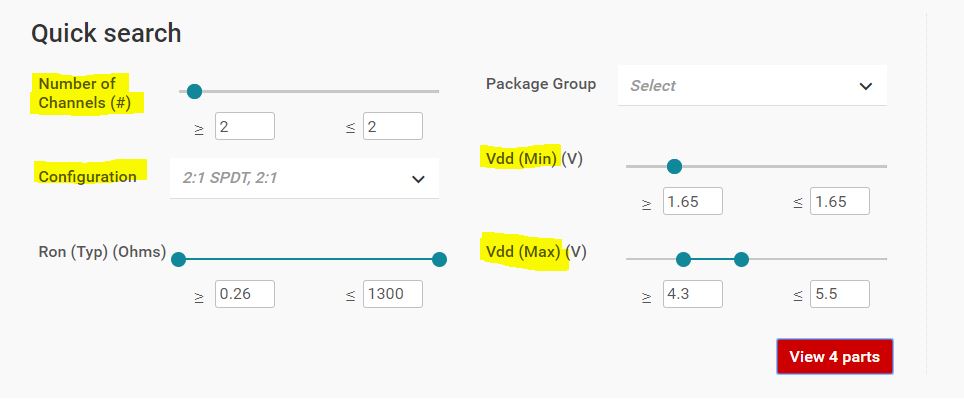Click the Vdd (Min) upper bound field

pos(840,201)
